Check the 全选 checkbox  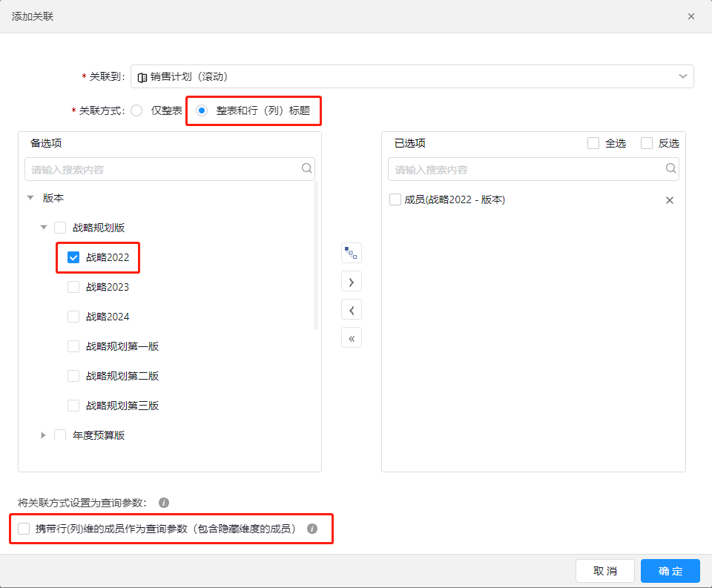[593, 143]
